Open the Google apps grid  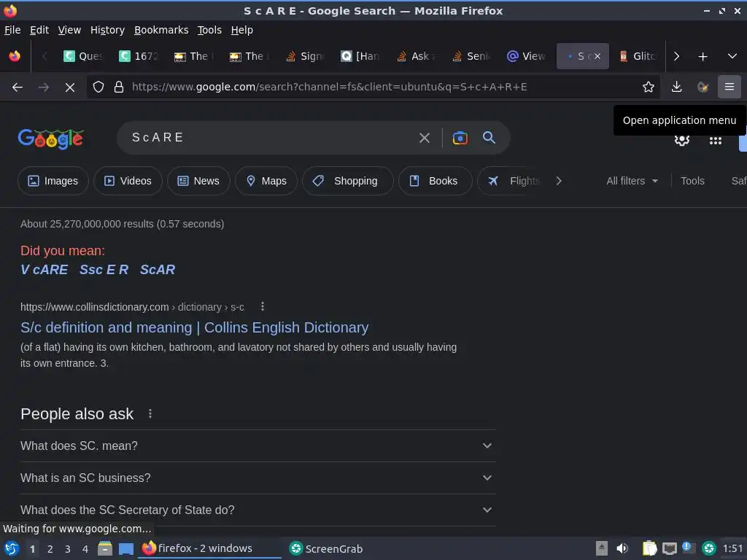click(715, 141)
